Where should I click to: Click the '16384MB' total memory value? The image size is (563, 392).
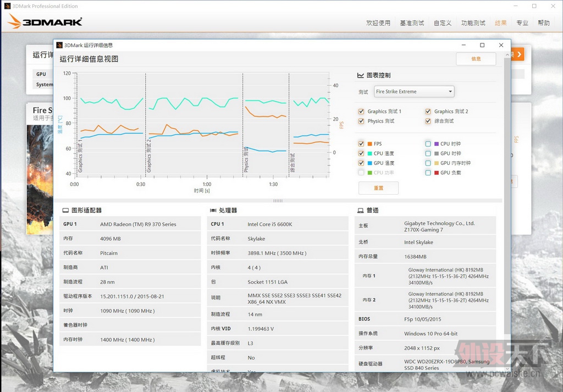(416, 257)
